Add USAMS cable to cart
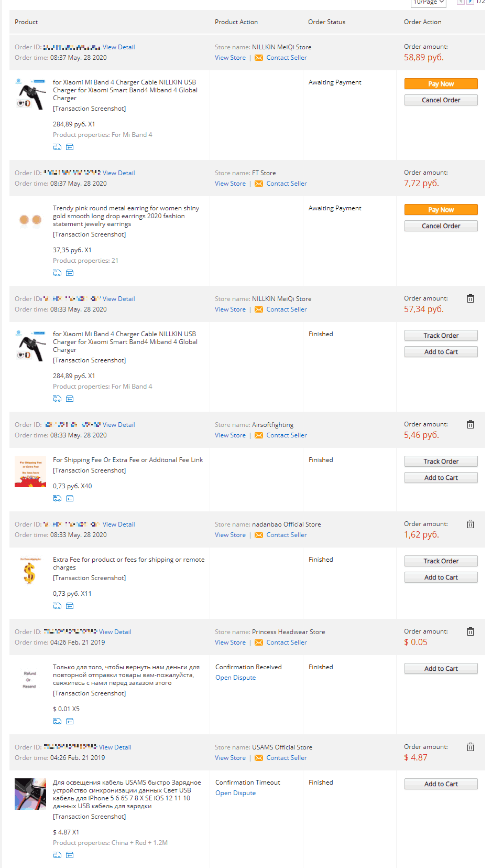492x868 pixels. tap(441, 784)
